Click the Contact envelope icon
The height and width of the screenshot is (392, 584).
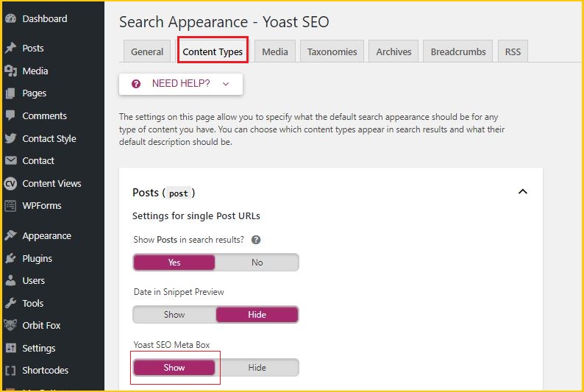(11, 160)
